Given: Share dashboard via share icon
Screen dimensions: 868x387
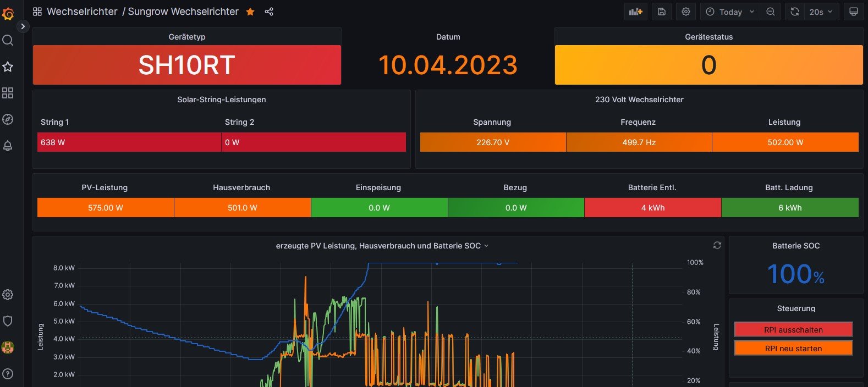Looking at the screenshot, I should pyautogui.click(x=269, y=12).
